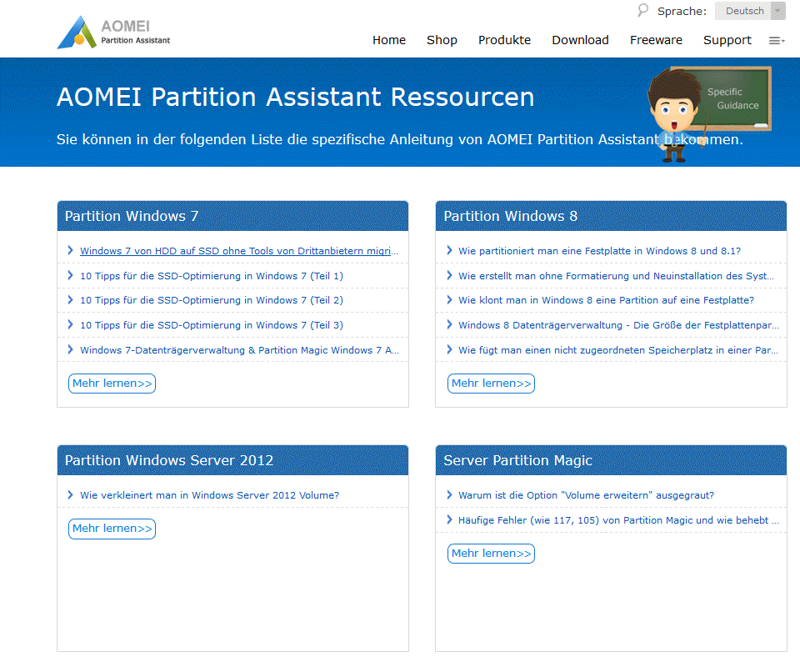
Task: Open the Support menu item
Action: coord(727,40)
